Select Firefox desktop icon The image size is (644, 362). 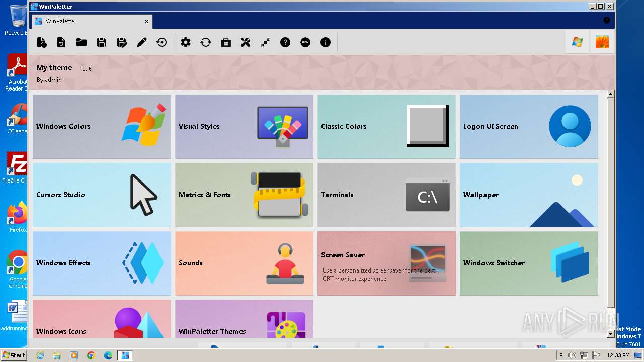(18, 217)
